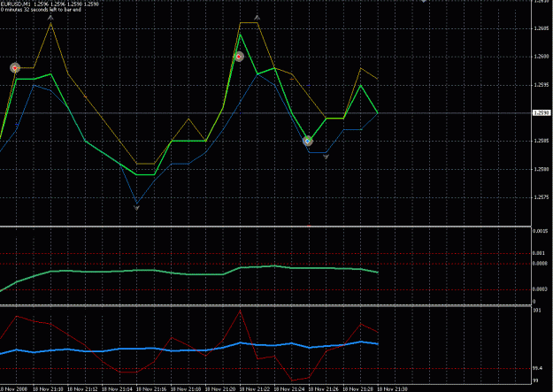
Task: Click the 1.2575 price scale label
Action: coord(541,197)
